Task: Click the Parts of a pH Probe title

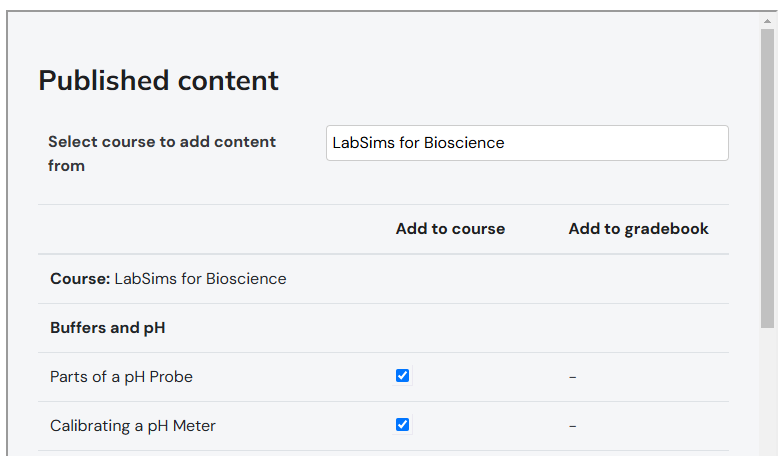Action: 121,377
